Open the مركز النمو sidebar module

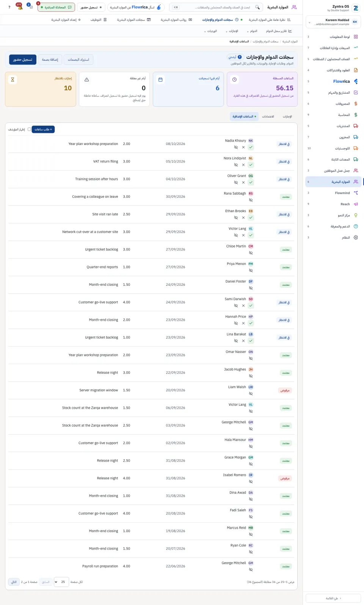[333, 215]
